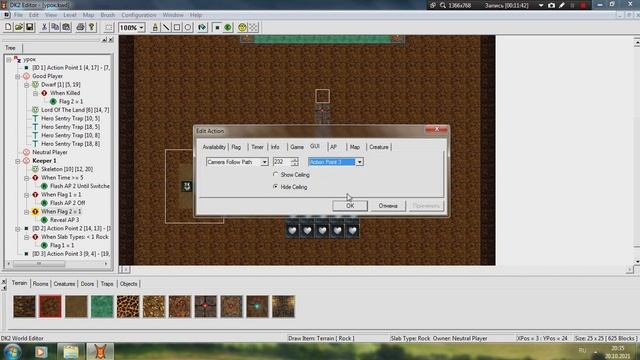Click the Отмена cancel button
Screen dimensions: 640x360
[x=388, y=206]
